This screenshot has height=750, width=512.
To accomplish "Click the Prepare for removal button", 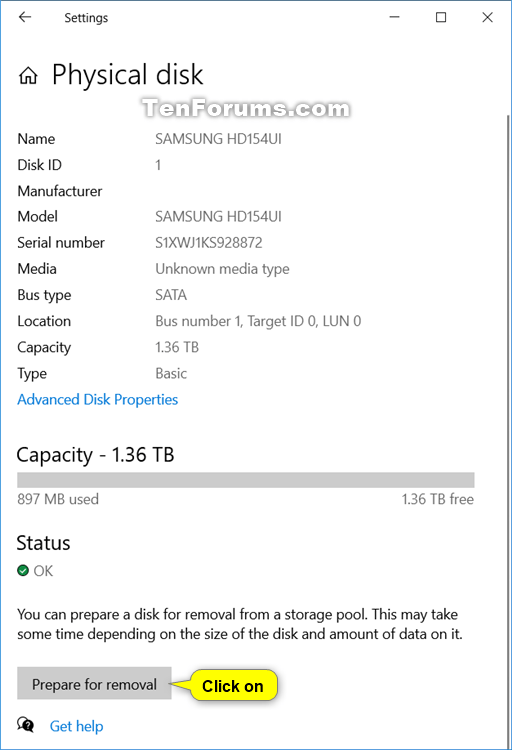I will point(94,684).
